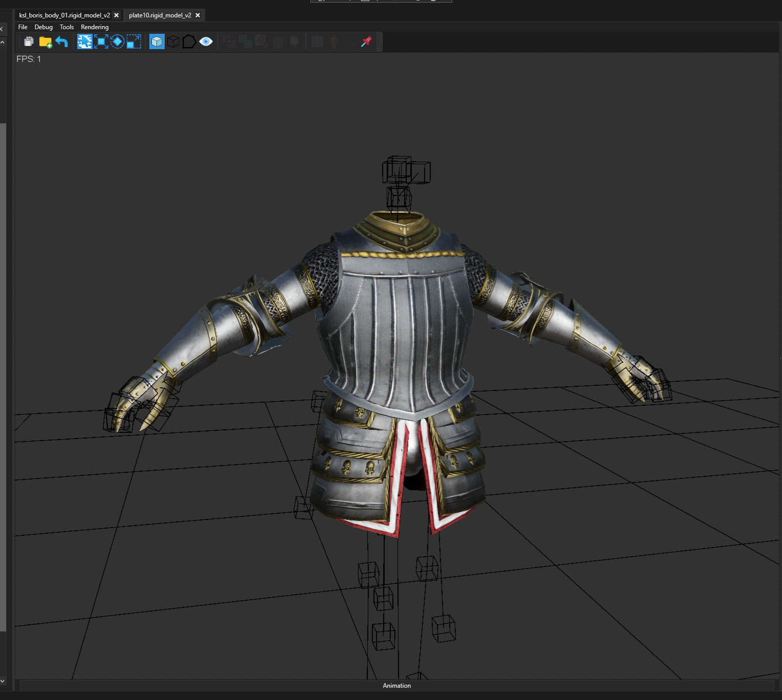Click the FPS: 1 counter text
This screenshot has width=782, height=700.
pos(29,59)
